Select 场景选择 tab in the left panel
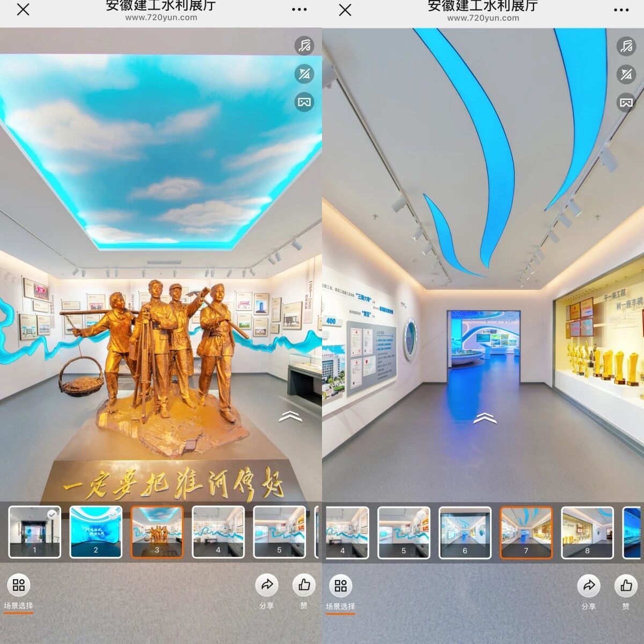 click(19, 591)
